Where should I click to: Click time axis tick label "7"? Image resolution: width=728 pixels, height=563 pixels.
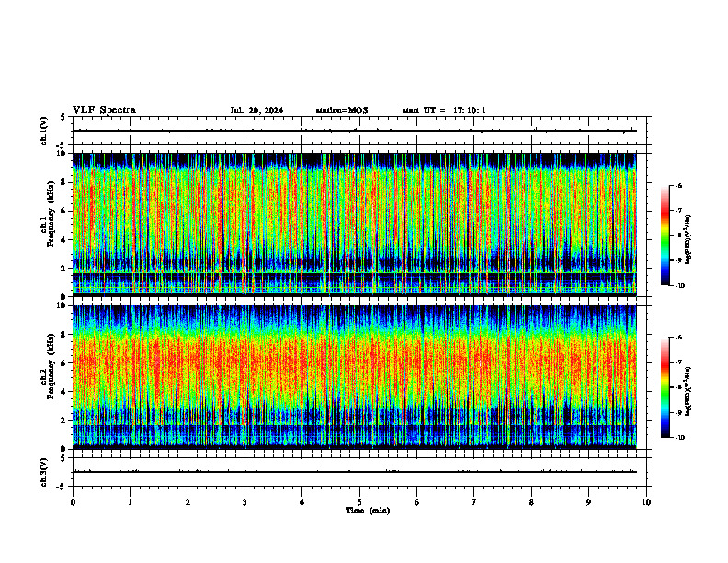(474, 502)
